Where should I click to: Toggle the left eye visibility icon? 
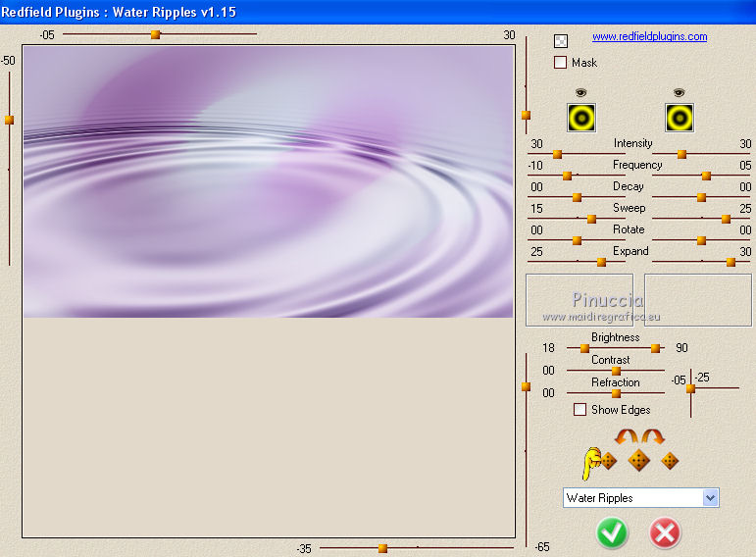click(x=581, y=92)
